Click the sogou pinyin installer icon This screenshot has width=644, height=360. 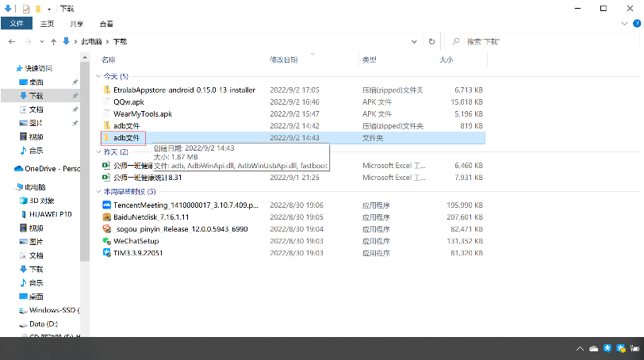point(107,228)
